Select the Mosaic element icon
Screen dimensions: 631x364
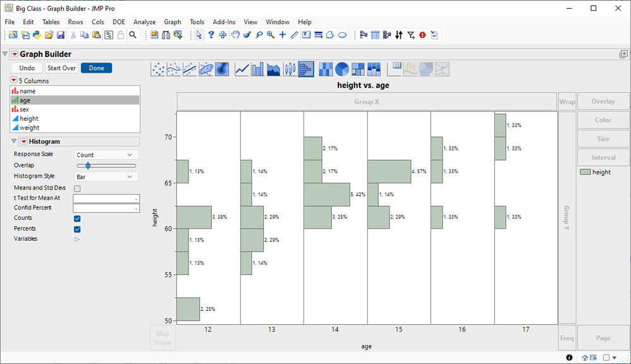(x=374, y=69)
